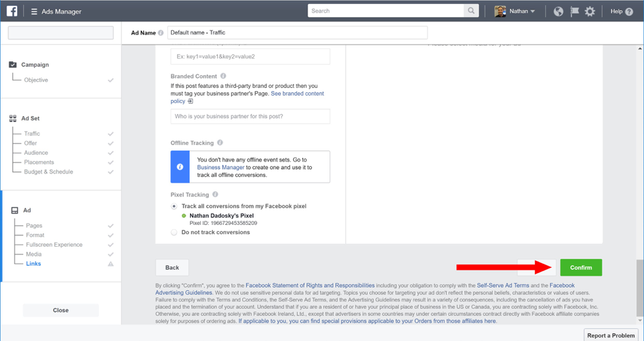Viewport: 644px width, 341px height.
Task: Click the Campaign section icon
Action: [x=13, y=65]
